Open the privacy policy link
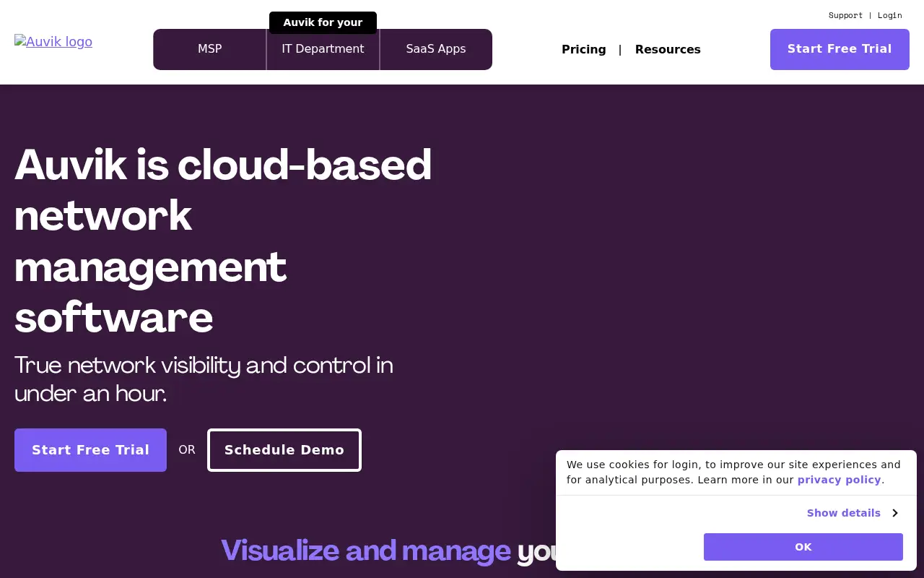 [839, 480]
